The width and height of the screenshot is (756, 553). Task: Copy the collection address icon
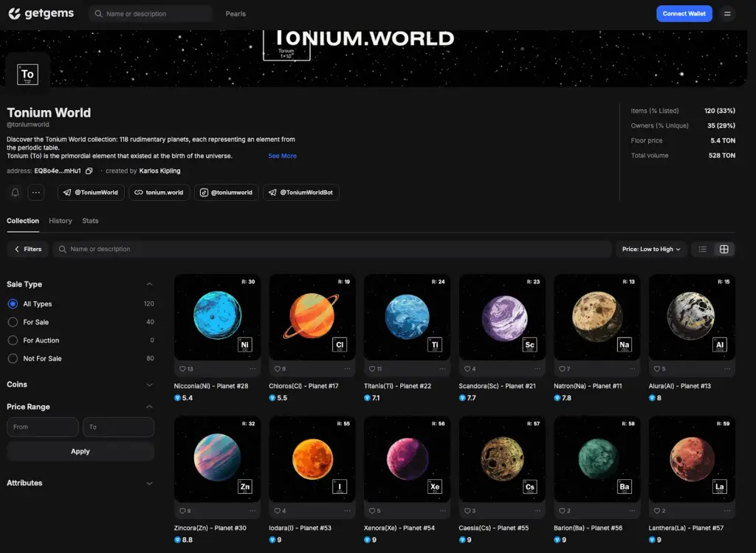coord(89,171)
